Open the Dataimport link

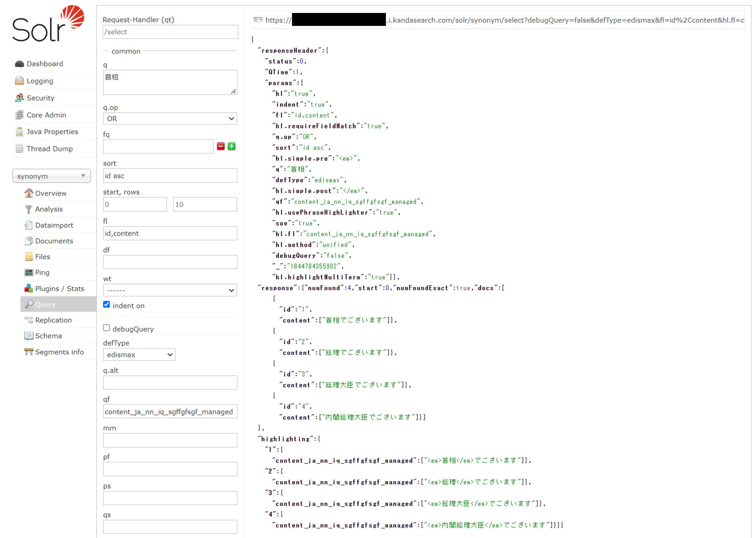click(54, 225)
